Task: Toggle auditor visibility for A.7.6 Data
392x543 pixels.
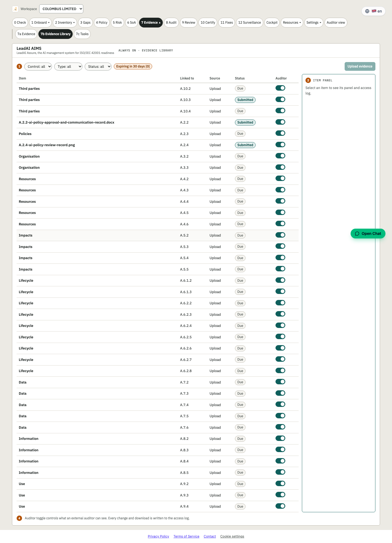Action: click(280, 427)
